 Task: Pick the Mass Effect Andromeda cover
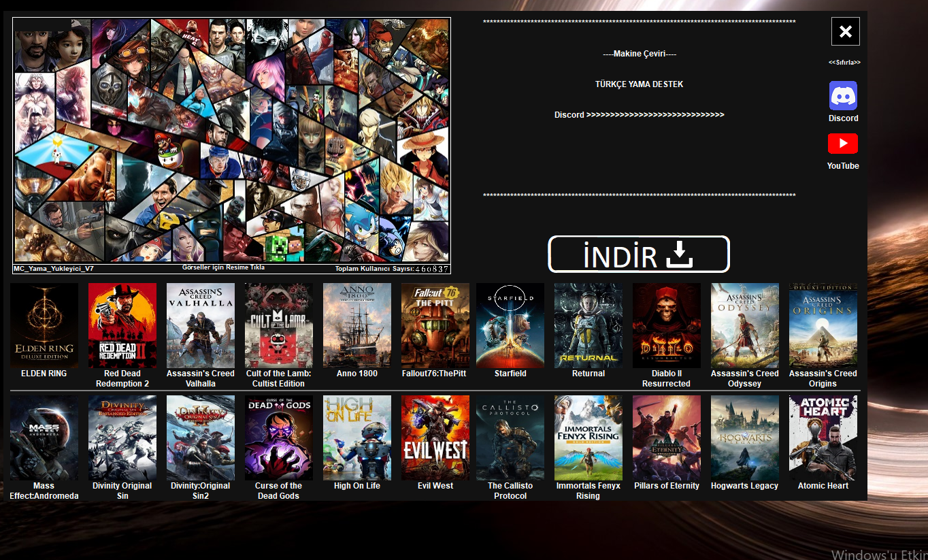point(44,438)
